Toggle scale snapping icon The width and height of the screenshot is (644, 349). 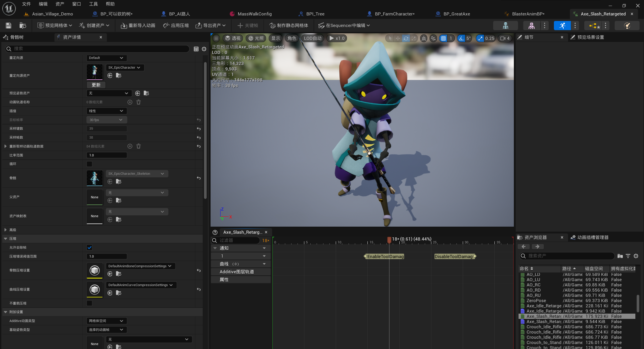point(480,38)
